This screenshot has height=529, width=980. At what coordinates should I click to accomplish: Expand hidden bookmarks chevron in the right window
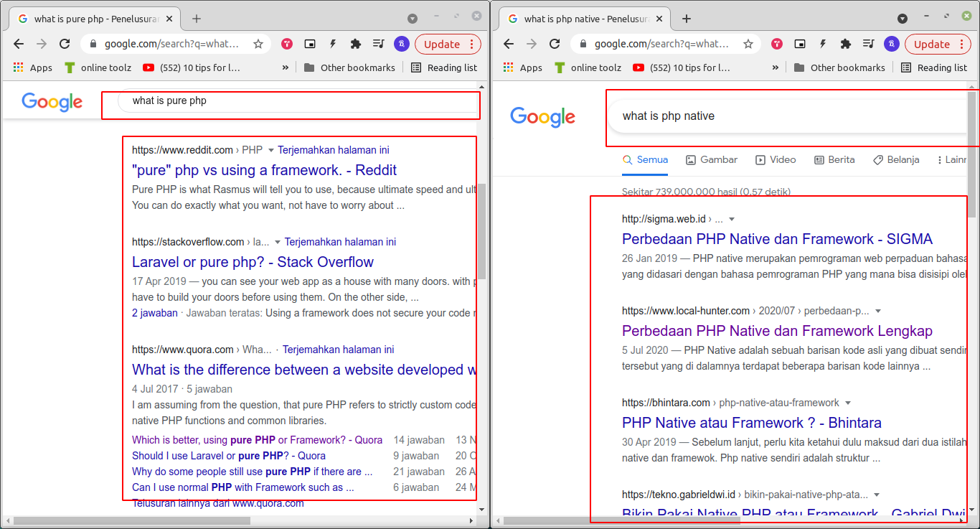tap(776, 67)
